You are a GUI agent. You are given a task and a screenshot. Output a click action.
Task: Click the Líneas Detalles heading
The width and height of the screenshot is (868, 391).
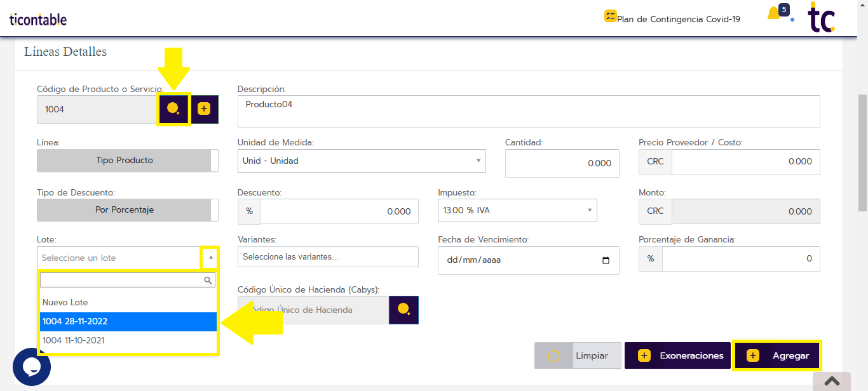[x=65, y=51]
